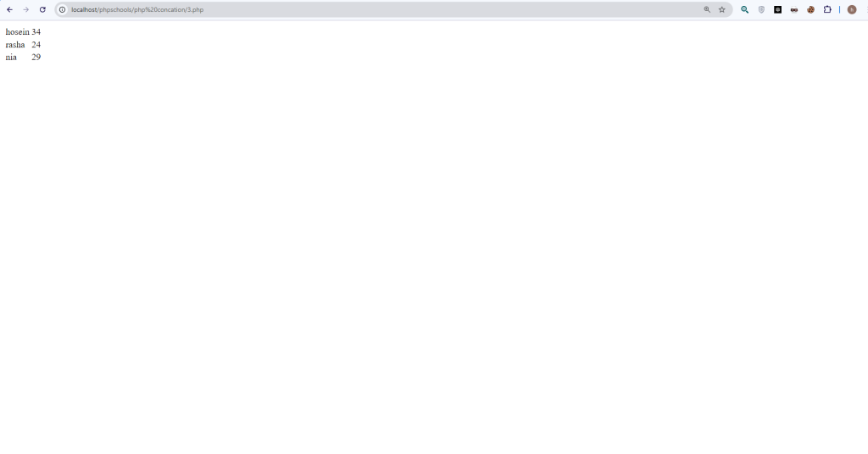This screenshot has height=454, width=868.
Task: Open the teal magnifier extension
Action: coord(745,9)
